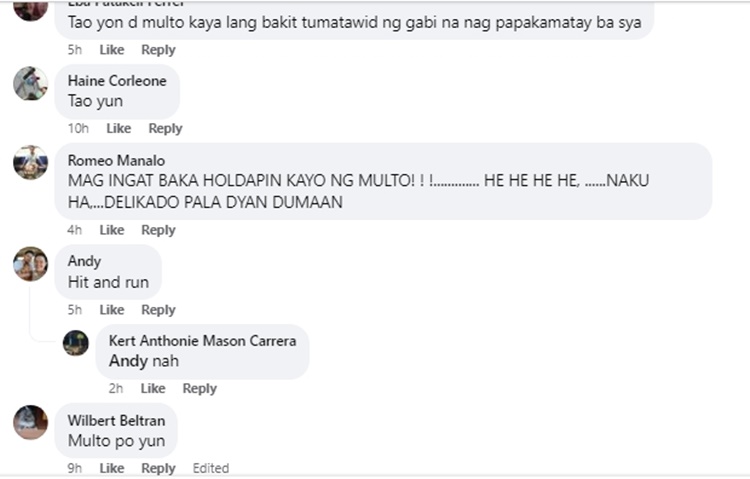The height and width of the screenshot is (479, 750).
Task: Reply to Andy's "Hit and run" comment
Action: pyautogui.click(x=158, y=310)
